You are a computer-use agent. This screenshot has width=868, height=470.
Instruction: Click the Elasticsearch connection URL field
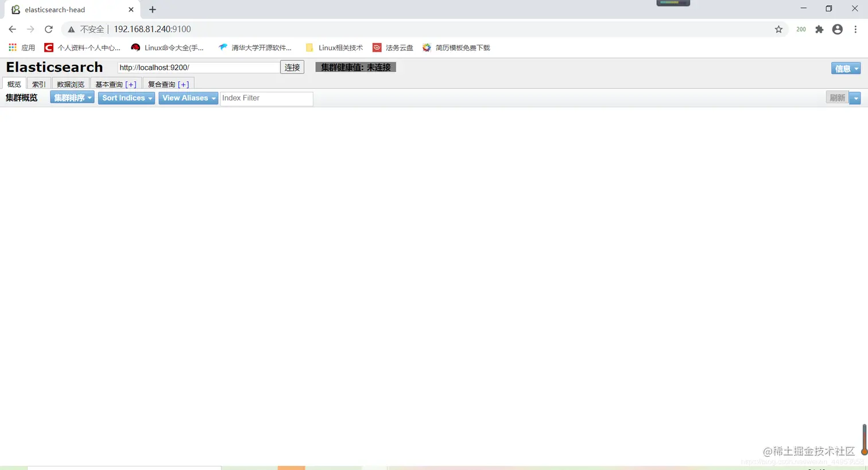[199, 67]
